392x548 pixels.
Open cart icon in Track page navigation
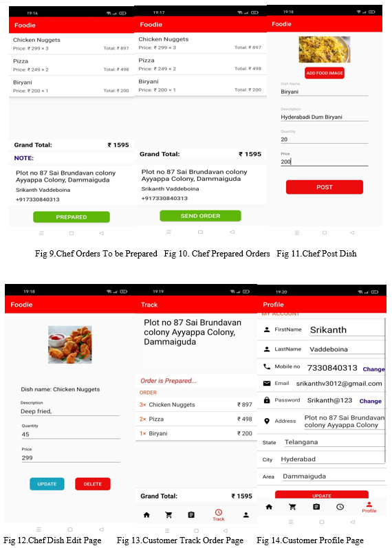(168, 515)
